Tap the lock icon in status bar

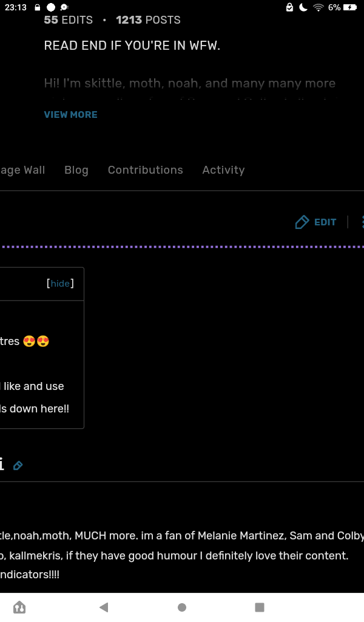pyautogui.click(x=37, y=7)
